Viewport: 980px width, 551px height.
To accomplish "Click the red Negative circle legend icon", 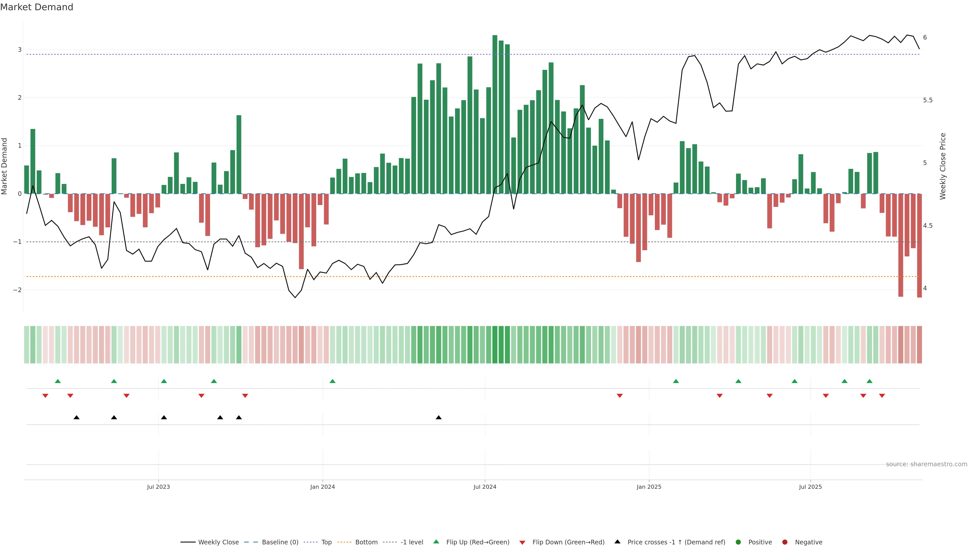I will [785, 542].
